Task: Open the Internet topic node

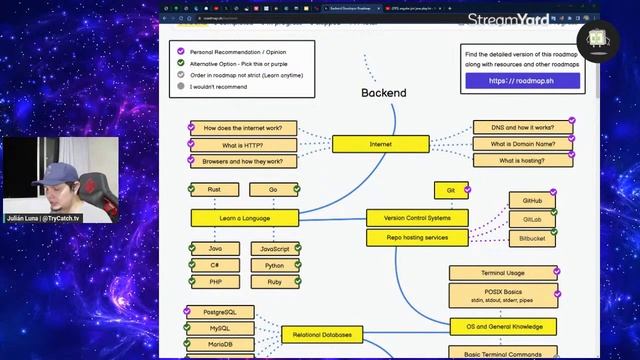Action: click(381, 144)
